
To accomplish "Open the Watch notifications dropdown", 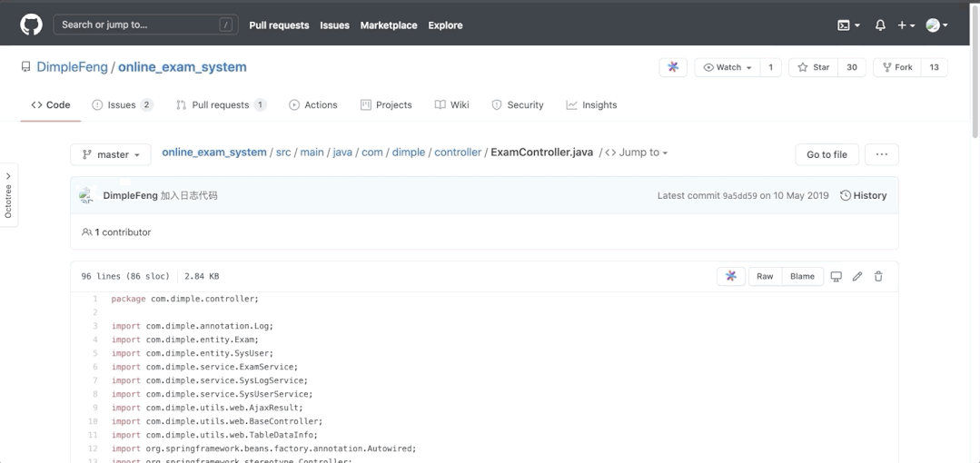I will click(728, 67).
